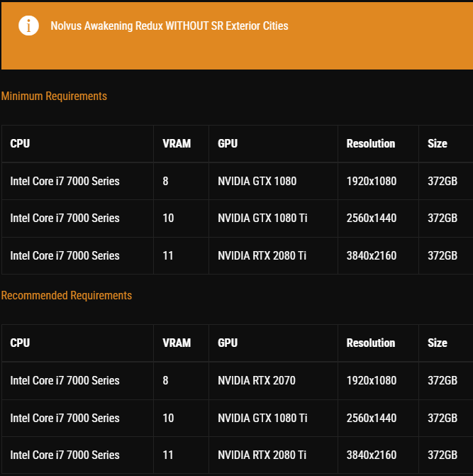Select NVIDIA RTX 2080 Ti in Minimum table
Screen dimensions: 473x476
(x=262, y=255)
